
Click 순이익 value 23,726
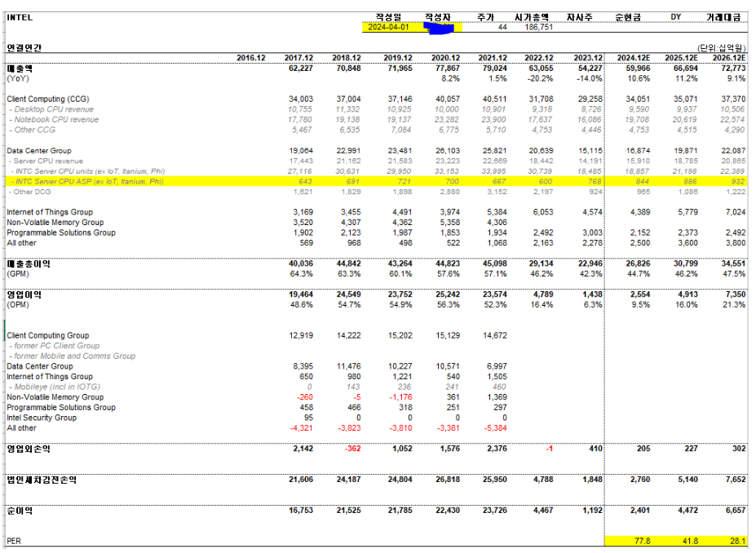495,511
